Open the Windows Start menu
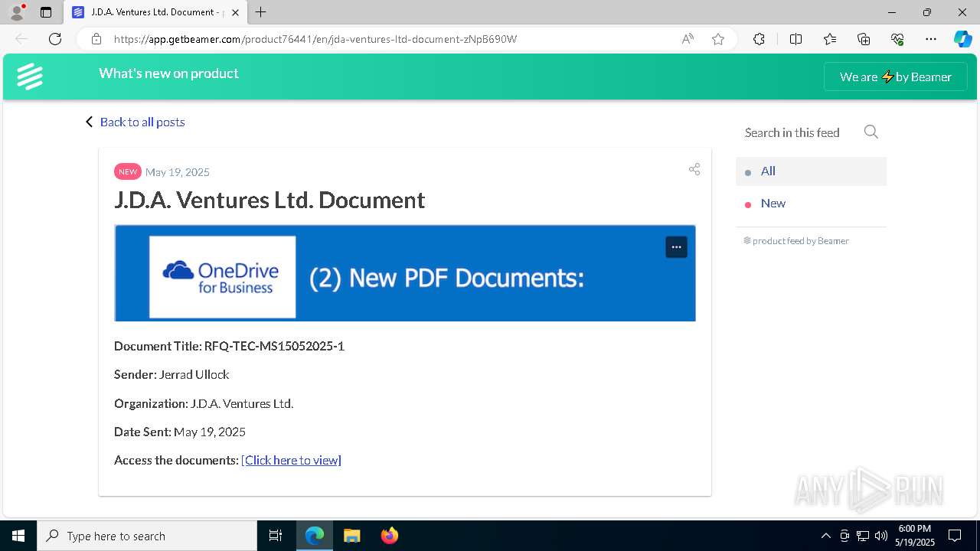 (18, 536)
